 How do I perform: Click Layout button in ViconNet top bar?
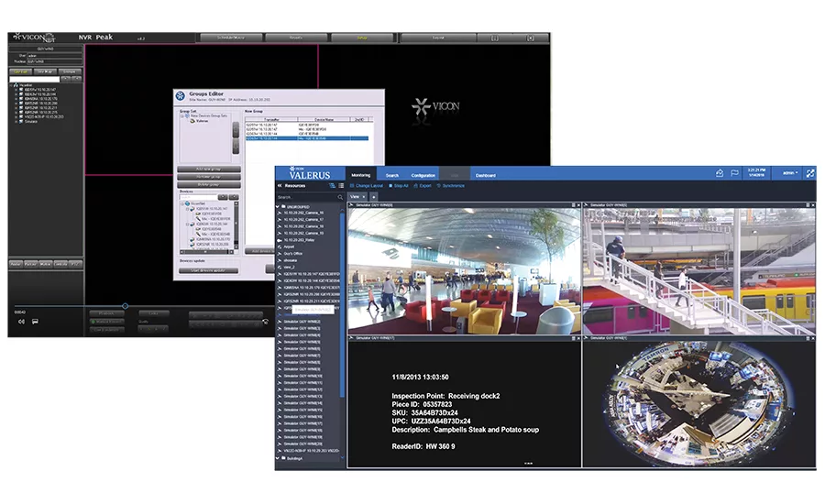click(x=438, y=38)
